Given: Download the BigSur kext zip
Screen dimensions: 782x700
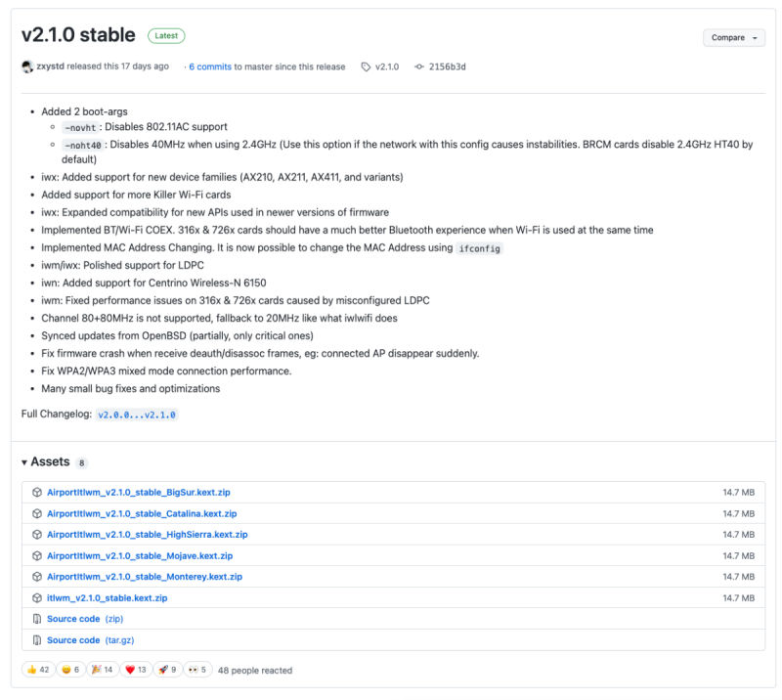Looking at the screenshot, I should point(138,492).
